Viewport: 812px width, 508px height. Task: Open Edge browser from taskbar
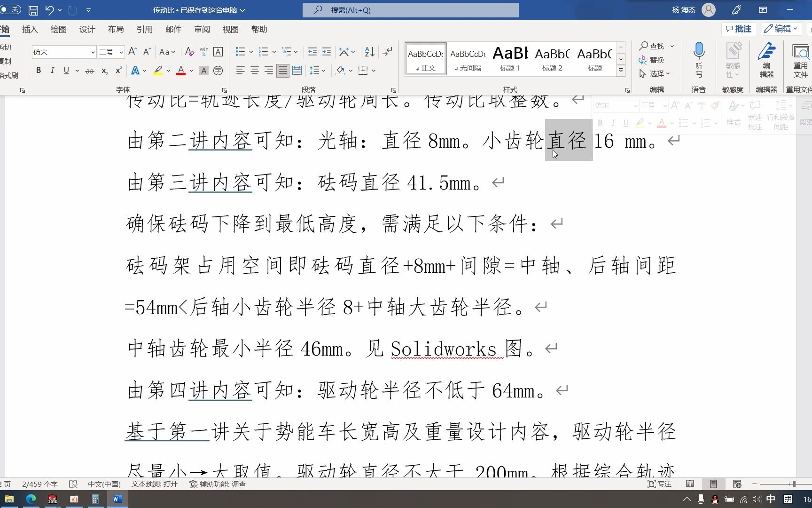31,499
